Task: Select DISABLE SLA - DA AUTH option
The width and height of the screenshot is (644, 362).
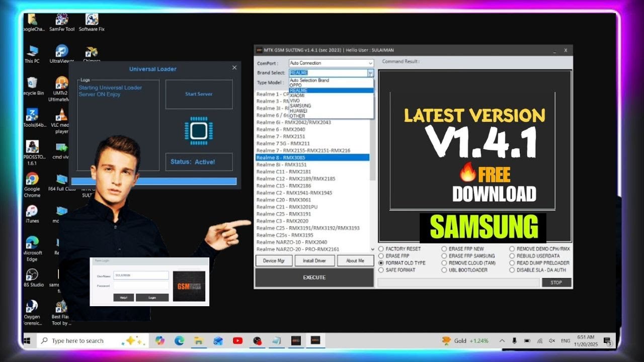Action: 538,270
